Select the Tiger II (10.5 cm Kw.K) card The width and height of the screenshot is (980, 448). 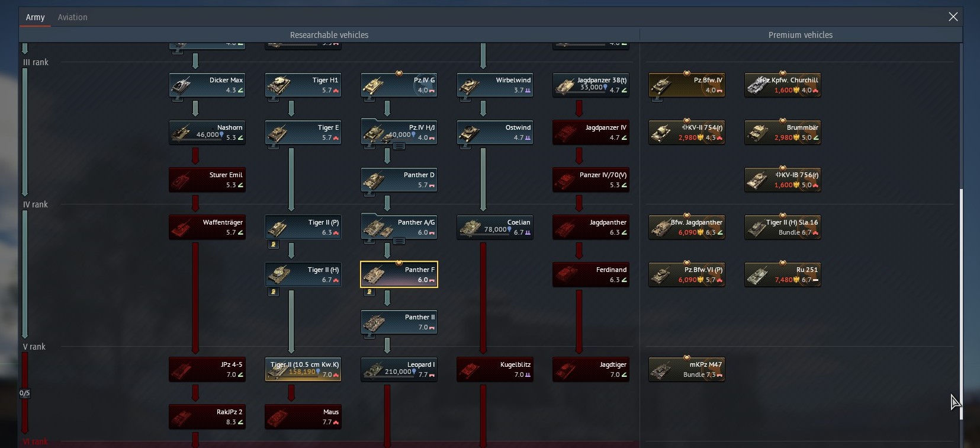click(303, 369)
